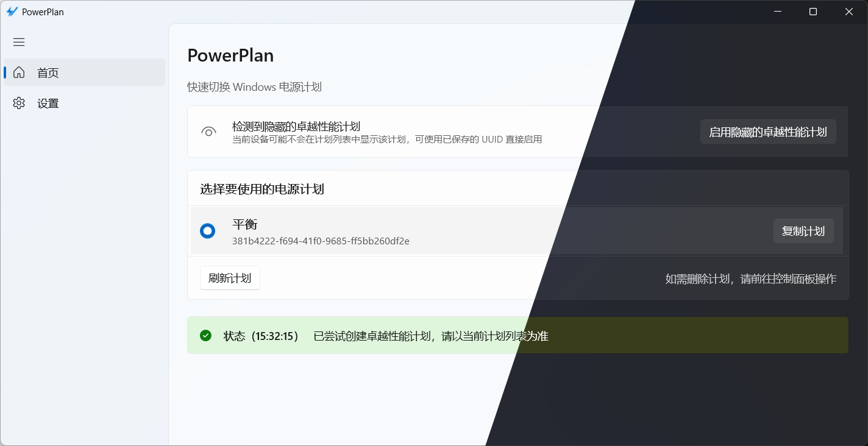Open the hamburger navigation menu
This screenshot has height=446, width=868.
coord(19,42)
